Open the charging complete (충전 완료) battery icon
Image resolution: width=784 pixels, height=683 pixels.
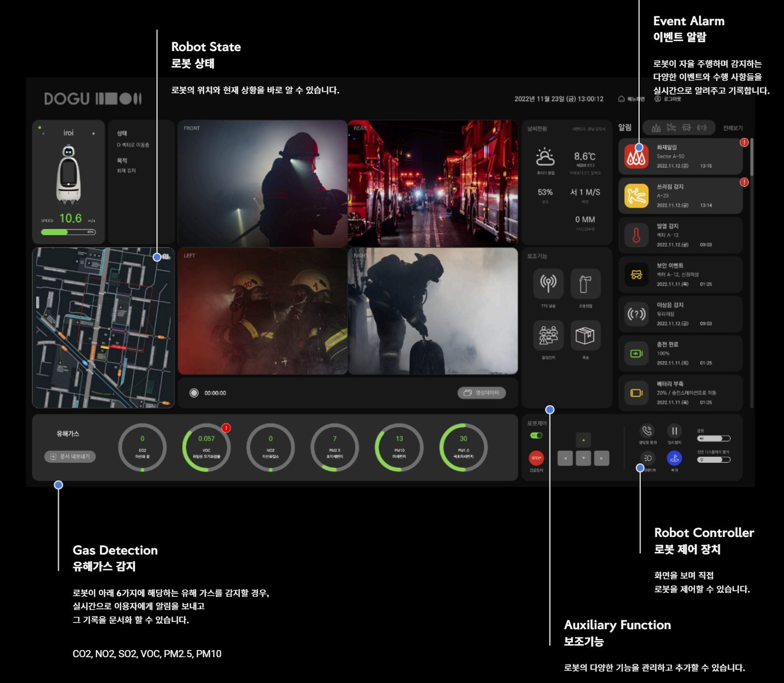636,354
